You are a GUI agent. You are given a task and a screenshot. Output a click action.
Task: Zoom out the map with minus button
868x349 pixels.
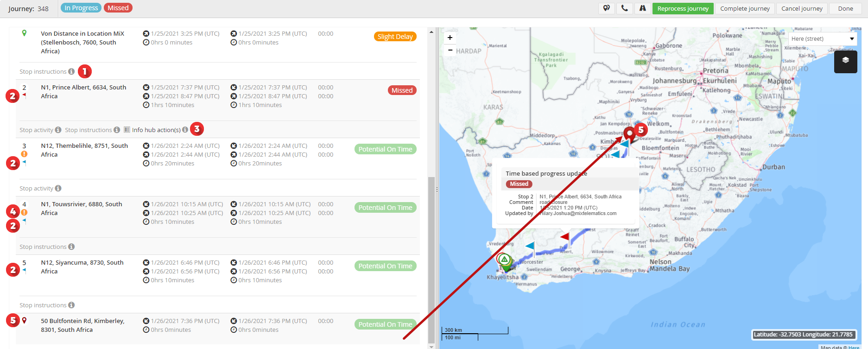click(x=450, y=50)
